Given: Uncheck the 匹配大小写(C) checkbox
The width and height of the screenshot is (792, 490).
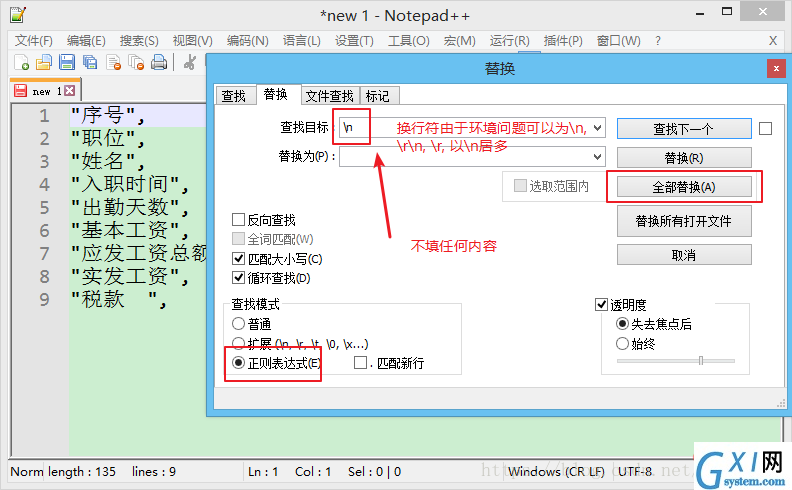Looking at the screenshot, I should point(238,259).
